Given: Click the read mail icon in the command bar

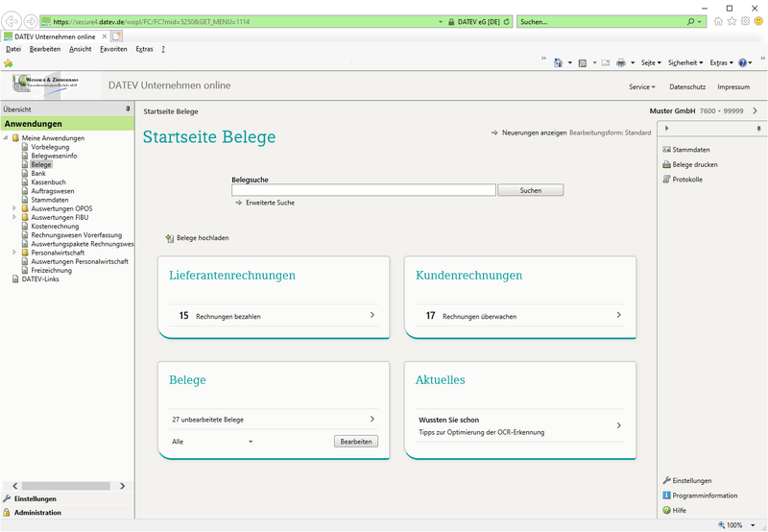Looking at the screenshot, I should pos(606,62).
